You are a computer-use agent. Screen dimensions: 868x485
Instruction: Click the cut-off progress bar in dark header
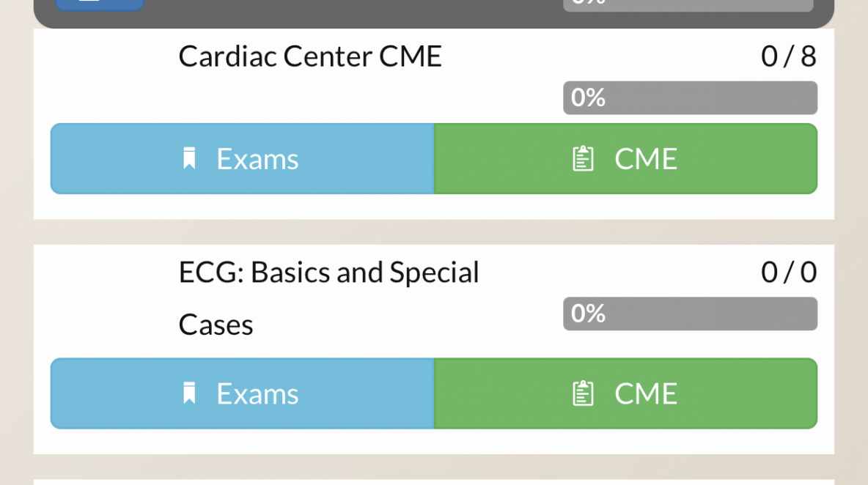click(688, 6)
